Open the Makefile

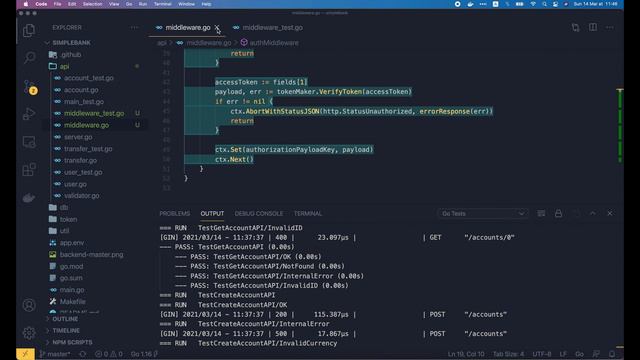click(x=73, y=302)
